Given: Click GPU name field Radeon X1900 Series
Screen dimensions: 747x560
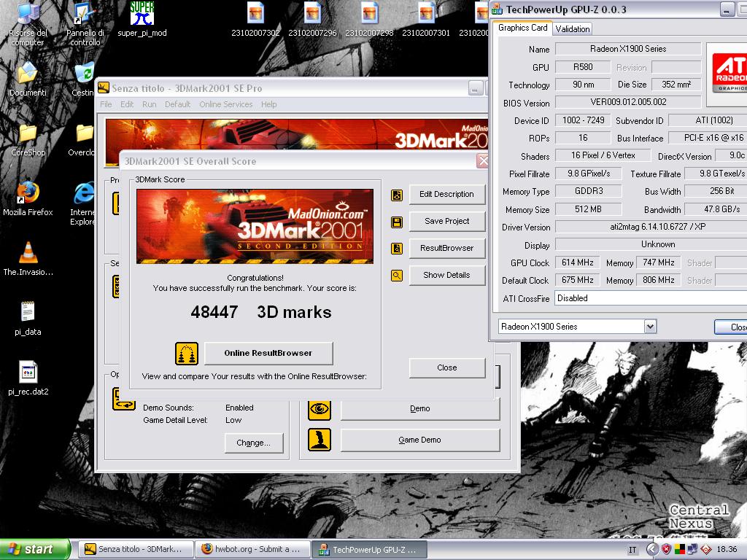Looking at the screenshot, I should point(628,49).
